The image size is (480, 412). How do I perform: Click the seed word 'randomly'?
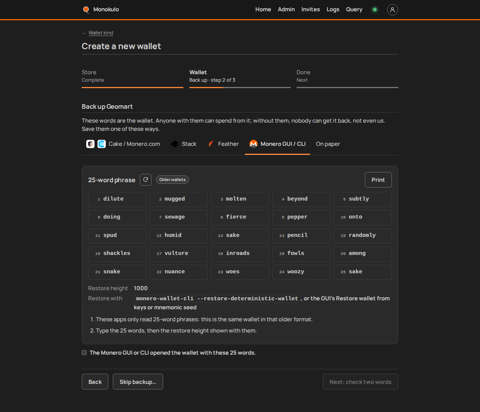tap(363, 235)
